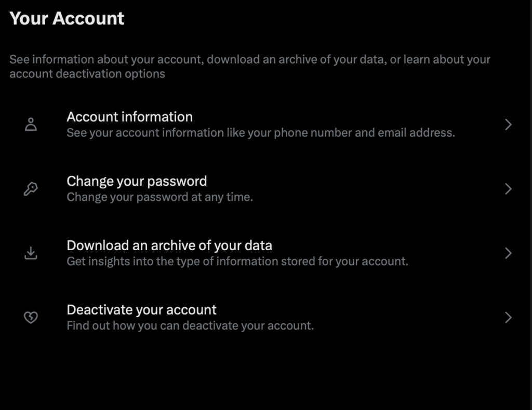Choose the Download an archive of your data title
532x410 pixels.
point(169,245)
